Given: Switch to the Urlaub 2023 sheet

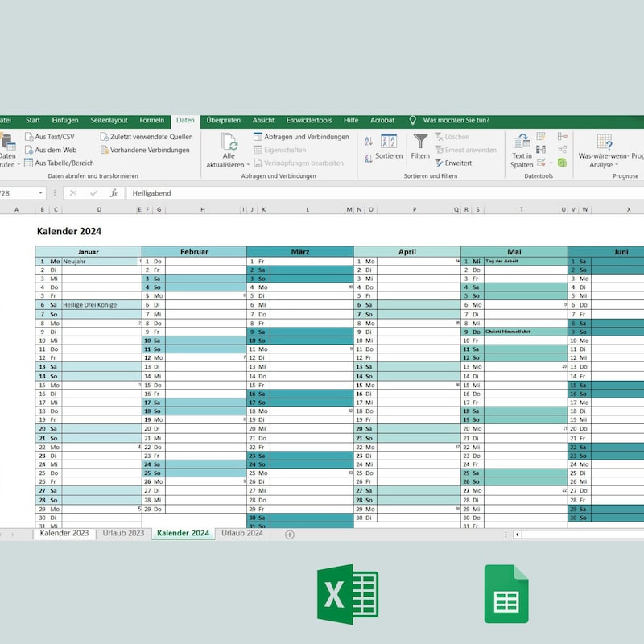Looking at the screenshot, I should pyautogui.click(x=123, y=533).
